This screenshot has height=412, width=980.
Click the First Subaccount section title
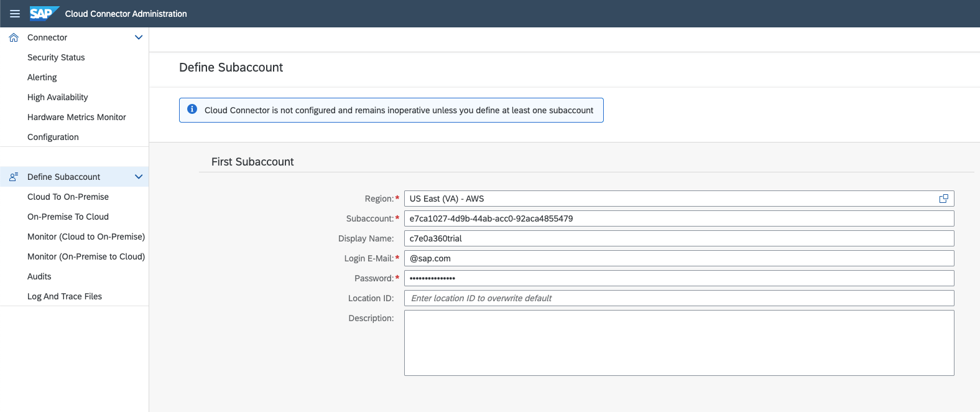click(x=252, y=162)
